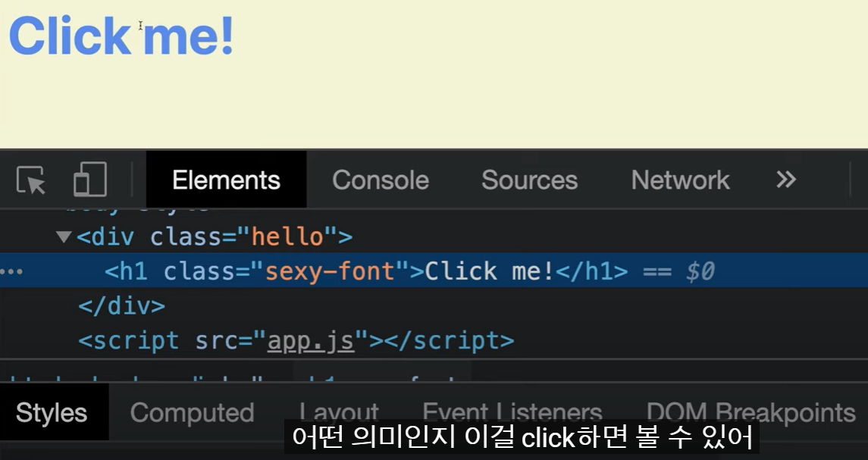This screenshot has width=868, height=460.
Task: Open the Layout pane tab
Action: (339, 413)
